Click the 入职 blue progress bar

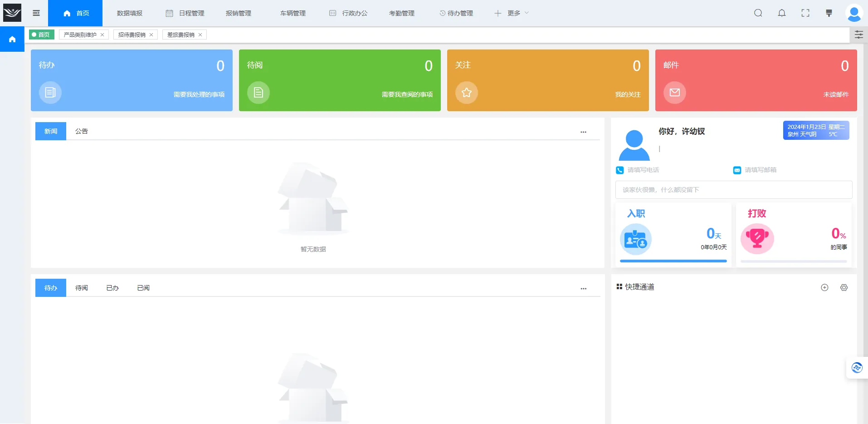click(x=673, y=261)
